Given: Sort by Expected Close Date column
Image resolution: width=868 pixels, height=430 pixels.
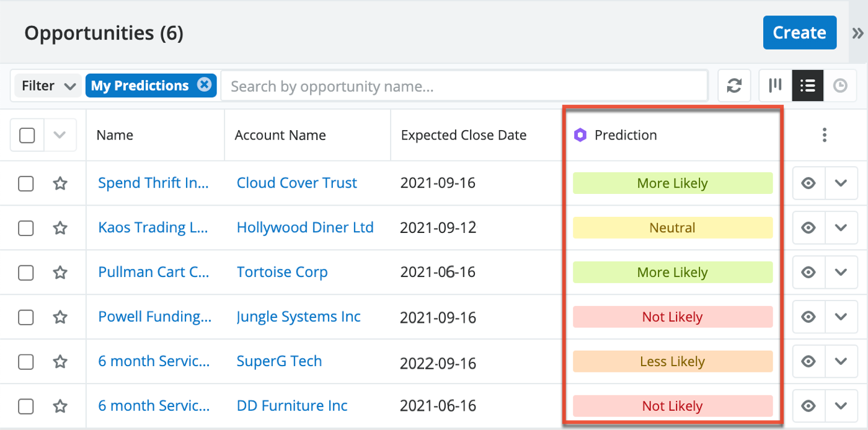Looking at the screenshot, I should (464, 135).
